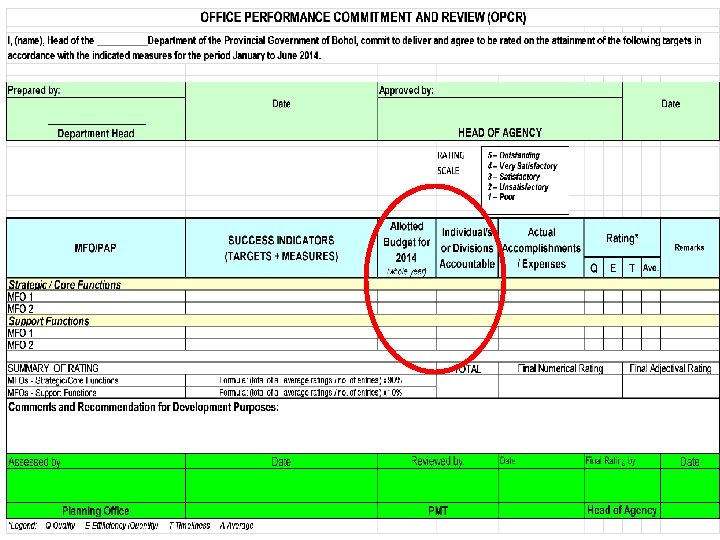Select the 'MFO/PAP' column header
The height and width of the screenshot is (540, 720).
pos(96,248)
